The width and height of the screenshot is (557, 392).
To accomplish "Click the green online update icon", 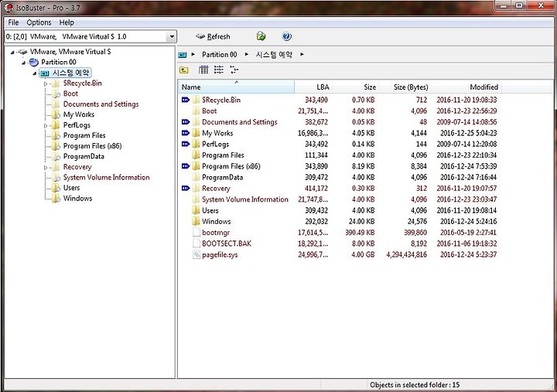I will coord(261,36).
